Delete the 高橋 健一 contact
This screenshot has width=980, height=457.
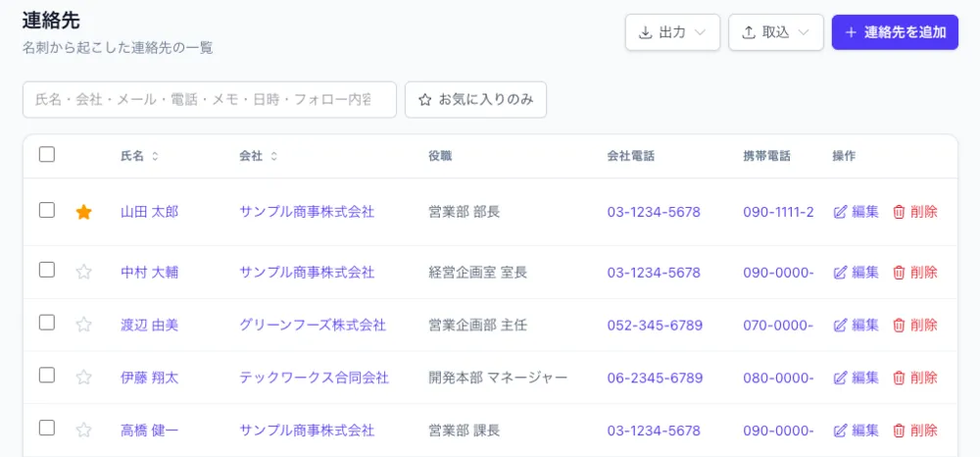point(915,431)
